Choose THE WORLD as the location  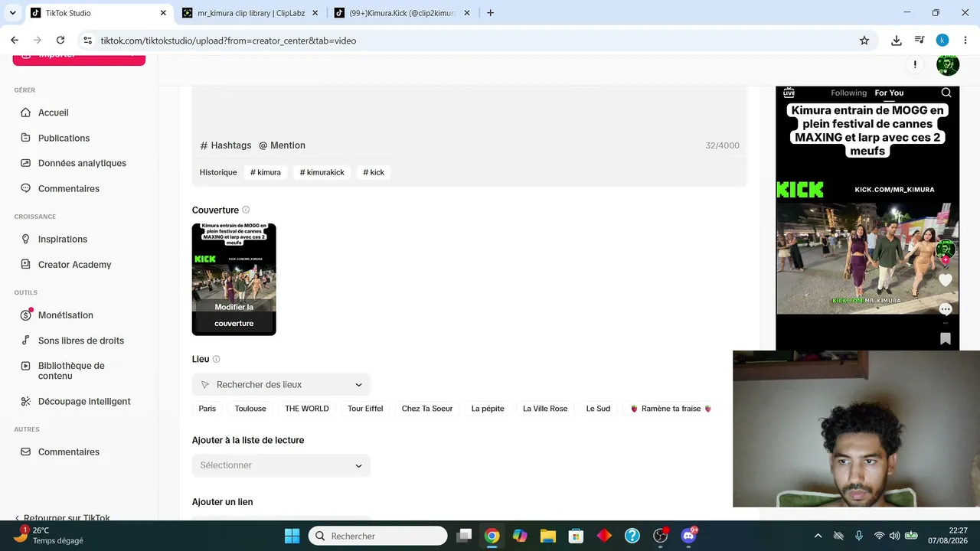pyautogui.click(x=307, y=409)
